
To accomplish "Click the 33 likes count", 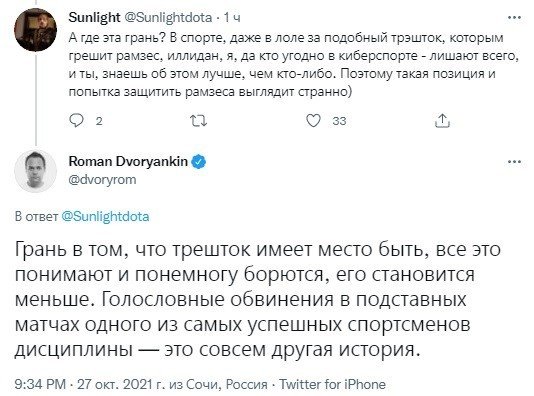I will coord(339,121).
